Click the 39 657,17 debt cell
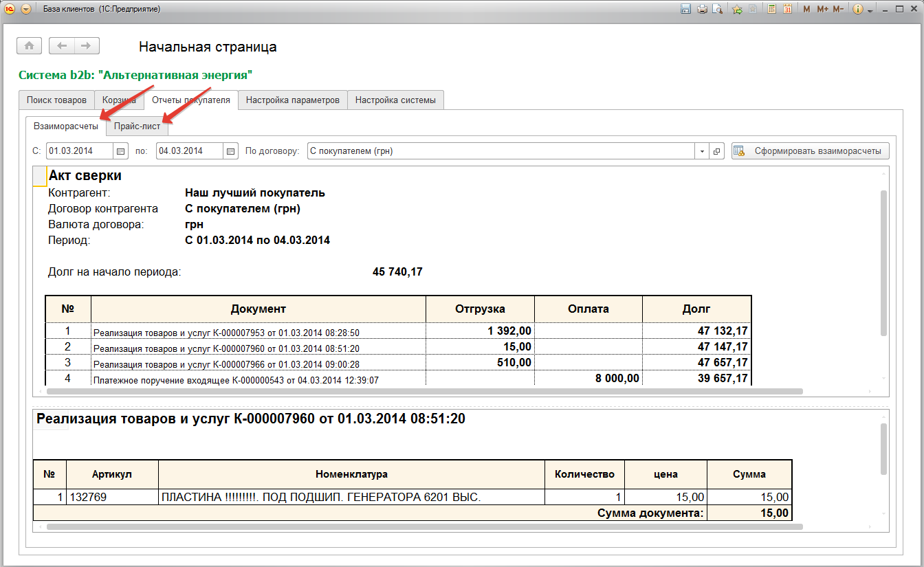The width and height of the screenshot is (924, 567). (x=696, y=378)
